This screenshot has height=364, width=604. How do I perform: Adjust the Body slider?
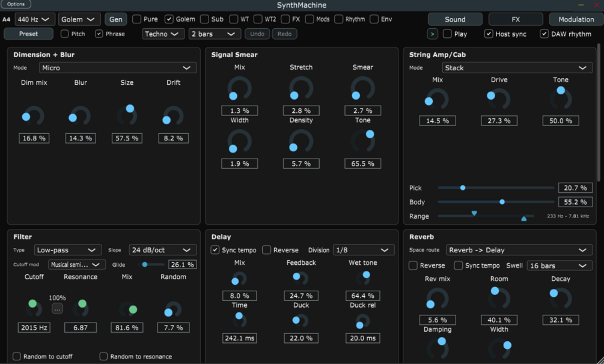click(x=496, y=202)
